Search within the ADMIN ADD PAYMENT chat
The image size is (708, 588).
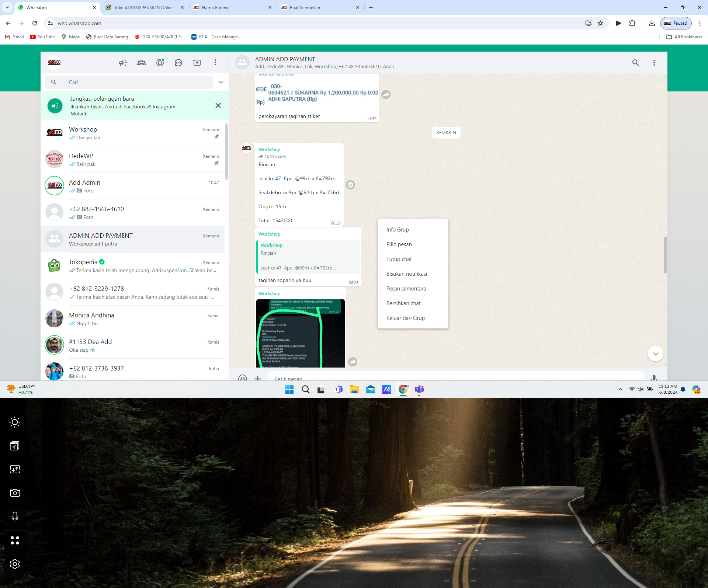(635, 63)
